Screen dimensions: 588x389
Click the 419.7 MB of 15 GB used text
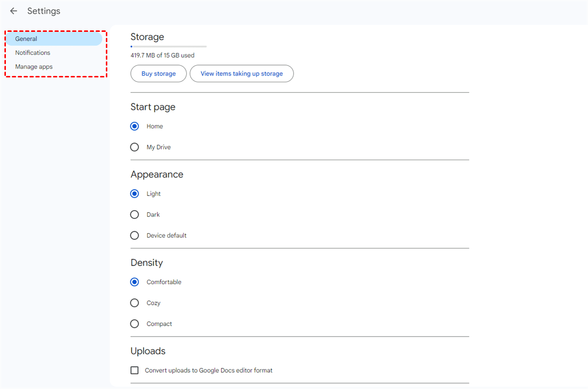click(162, 55)
